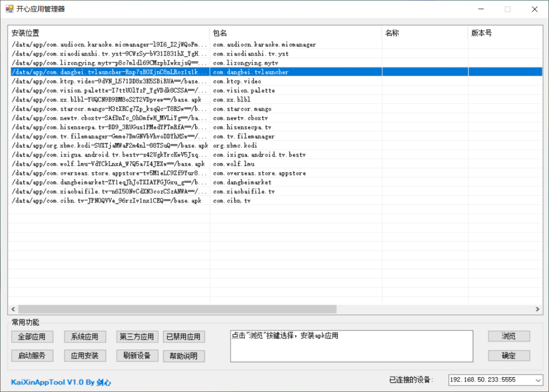The width and height of the screenshot is (549, 392).
Task: Focus the apk path text box
Action: pyautogui.click(x=352, y=346)
